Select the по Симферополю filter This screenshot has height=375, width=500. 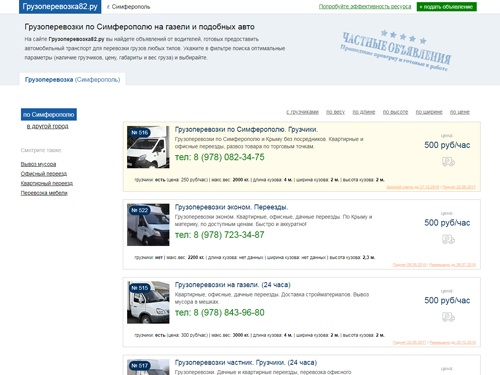coord(49,114)
